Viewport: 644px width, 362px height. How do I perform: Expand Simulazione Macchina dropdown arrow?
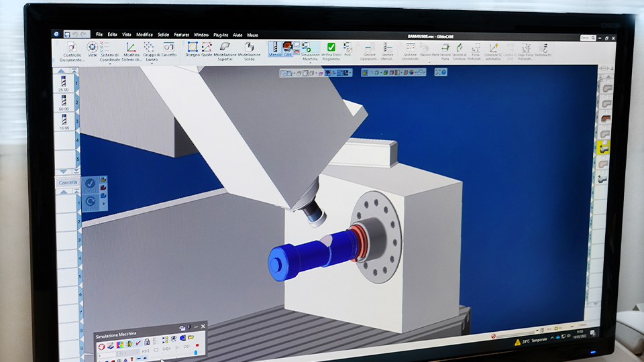(x=310, y=64)
